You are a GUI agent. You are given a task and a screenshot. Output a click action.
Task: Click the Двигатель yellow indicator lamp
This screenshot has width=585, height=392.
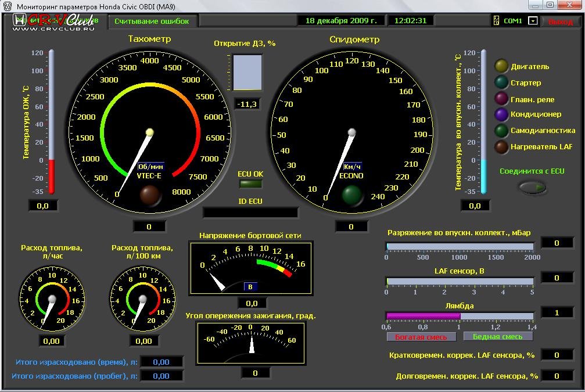click(x=501, y=66)
